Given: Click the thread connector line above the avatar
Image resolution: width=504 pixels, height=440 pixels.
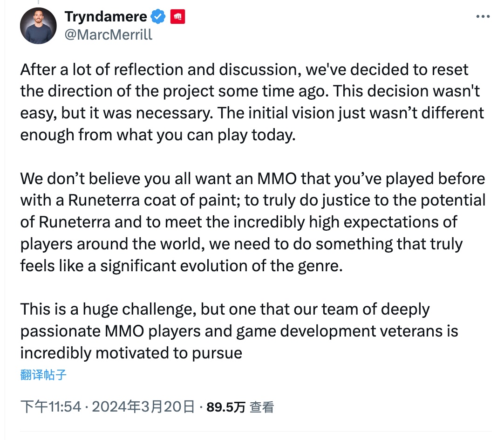Looking at the screenshot, I should point(38,2).
